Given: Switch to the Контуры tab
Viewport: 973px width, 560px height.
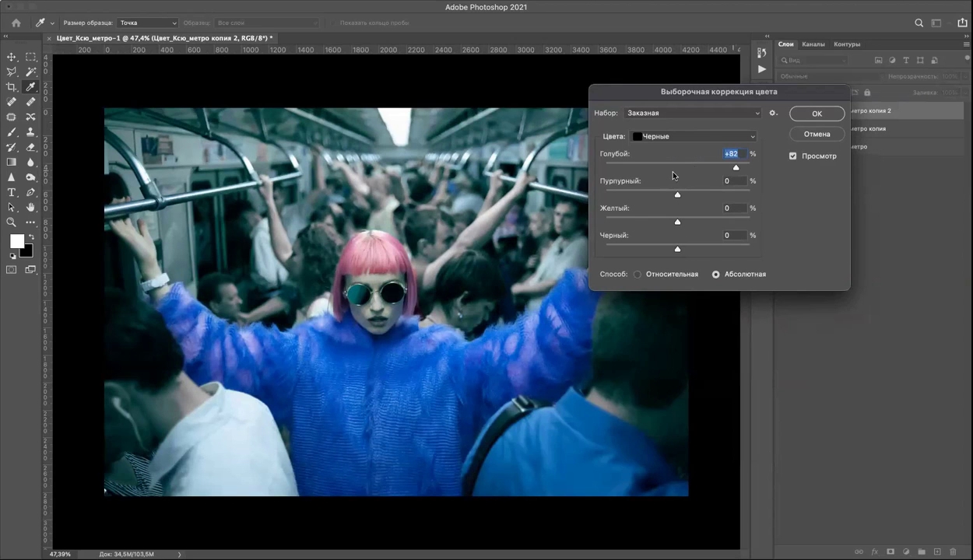Looking at the screenshot, I should coord(847,44).
